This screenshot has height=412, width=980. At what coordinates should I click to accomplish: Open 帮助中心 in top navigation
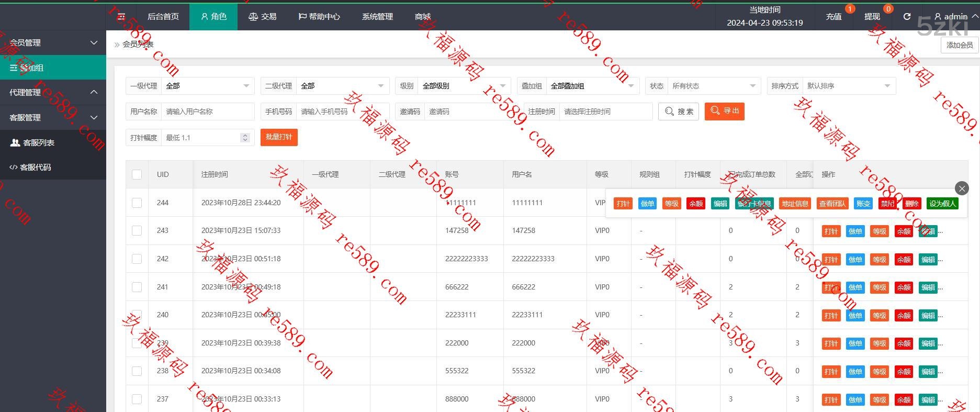[x=319, y=17]
